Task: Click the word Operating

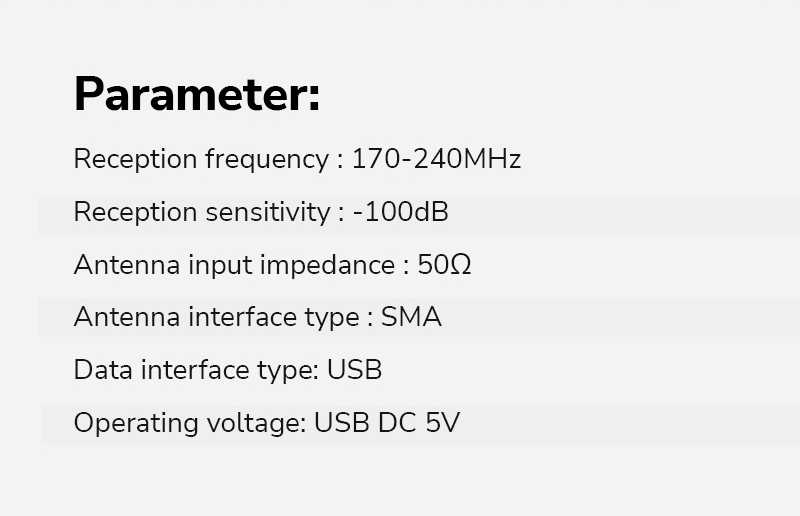Action: tap(136, 424)
